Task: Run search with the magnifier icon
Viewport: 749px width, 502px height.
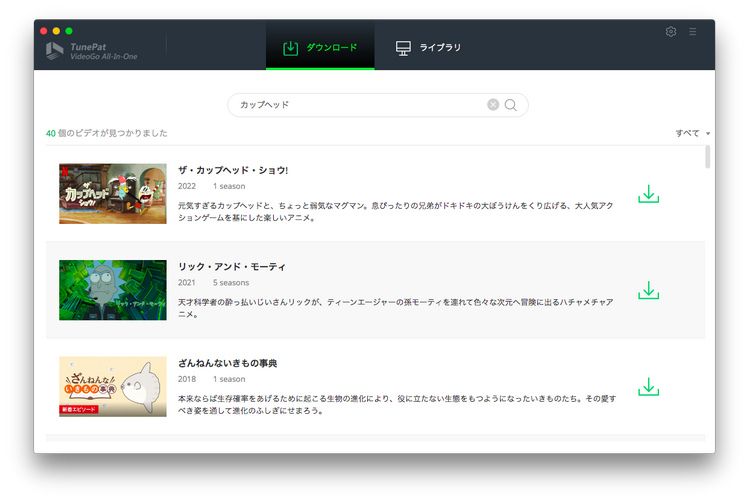Action: (511, 105)
